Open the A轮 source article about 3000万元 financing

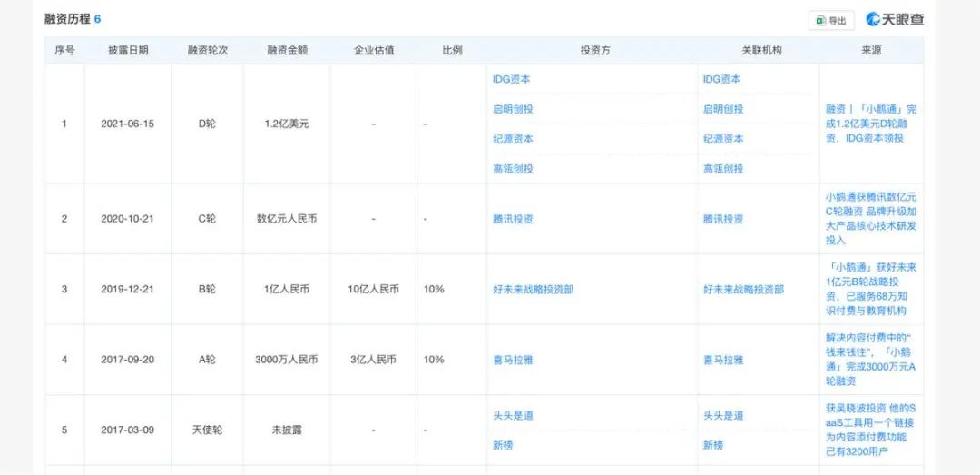(871, 360)
